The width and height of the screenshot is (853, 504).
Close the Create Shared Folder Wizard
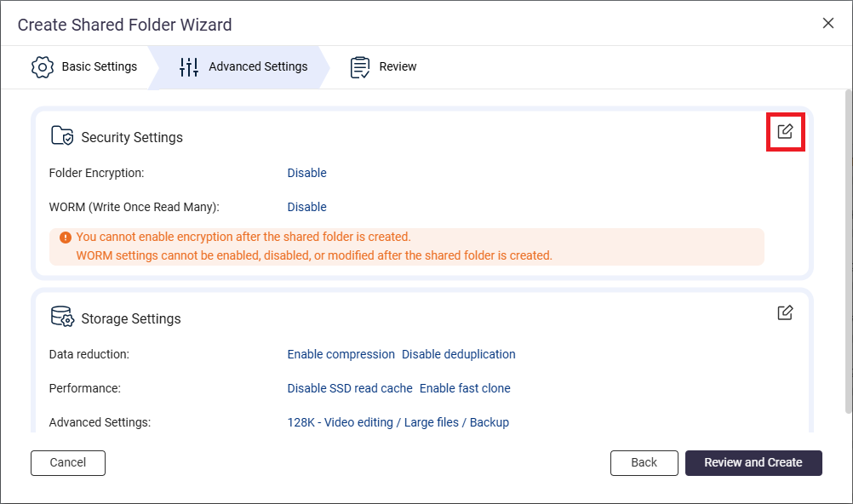point(827,23)
